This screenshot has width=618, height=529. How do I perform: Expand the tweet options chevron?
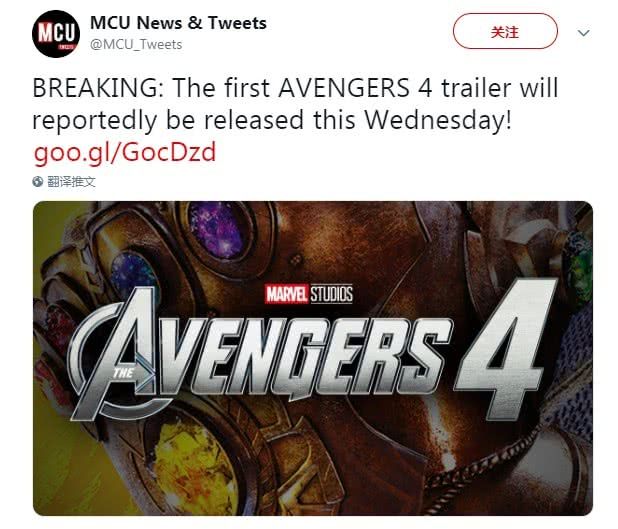[x=585, y=33]
